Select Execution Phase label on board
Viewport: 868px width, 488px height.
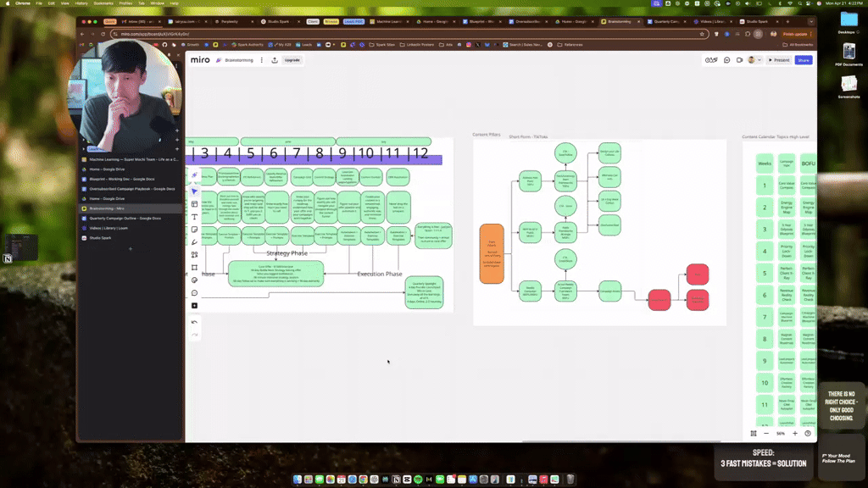tap(379, 274)
